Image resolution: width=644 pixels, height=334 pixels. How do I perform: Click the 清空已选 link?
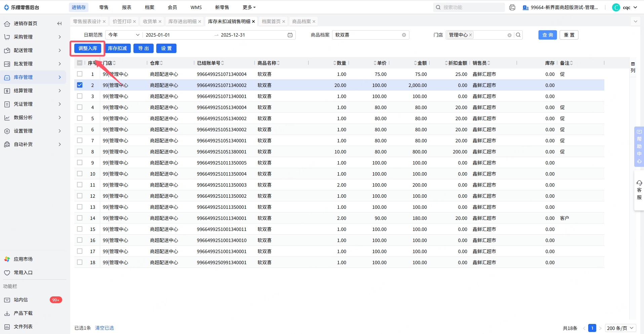click(x=105, y=328)
